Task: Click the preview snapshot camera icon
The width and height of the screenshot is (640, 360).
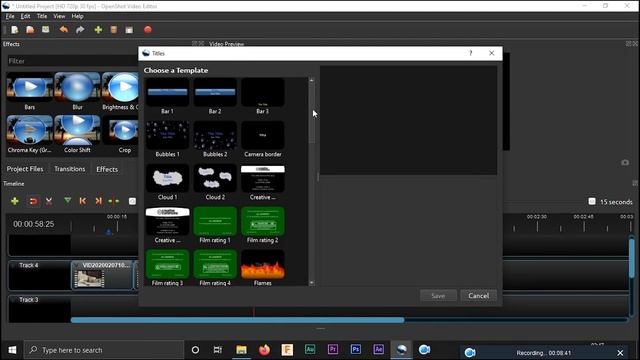Action: pos(625,162)
